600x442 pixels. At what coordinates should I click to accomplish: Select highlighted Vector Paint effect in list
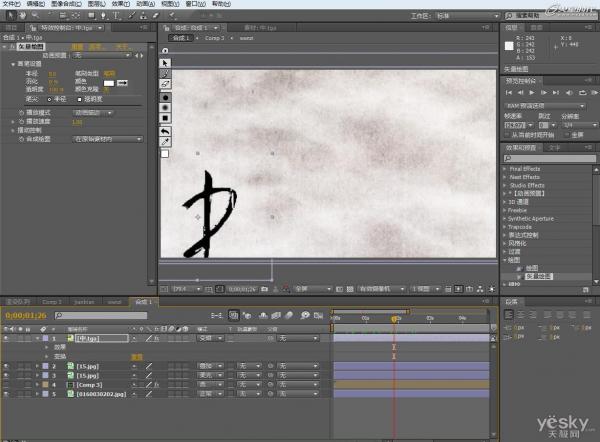(x=539, y=276)
